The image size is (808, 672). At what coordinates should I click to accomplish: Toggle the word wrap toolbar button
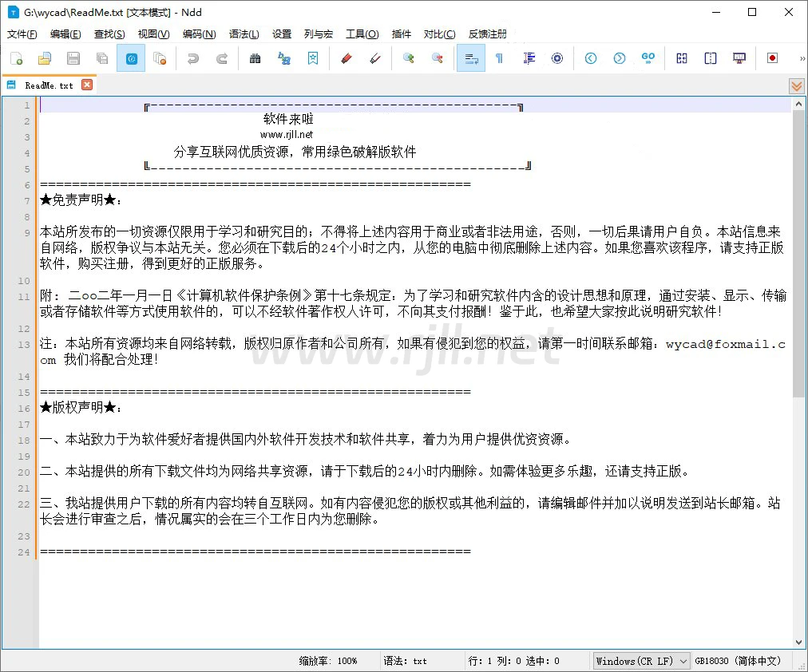click(471, 58)
